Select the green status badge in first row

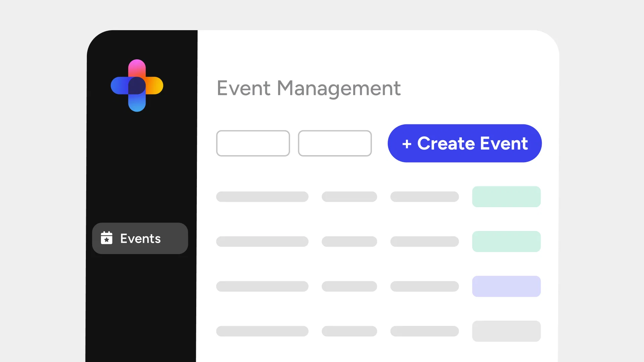tap(506, 197)
